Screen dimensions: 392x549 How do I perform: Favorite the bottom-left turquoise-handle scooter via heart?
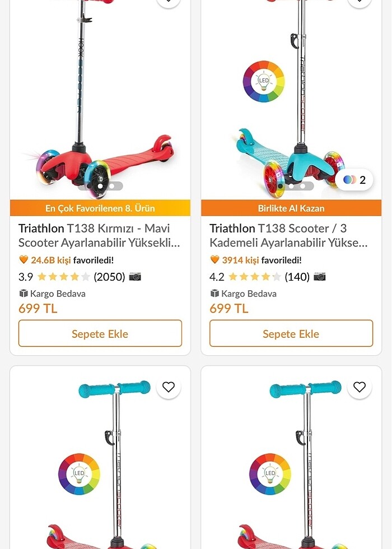[169, 387]
